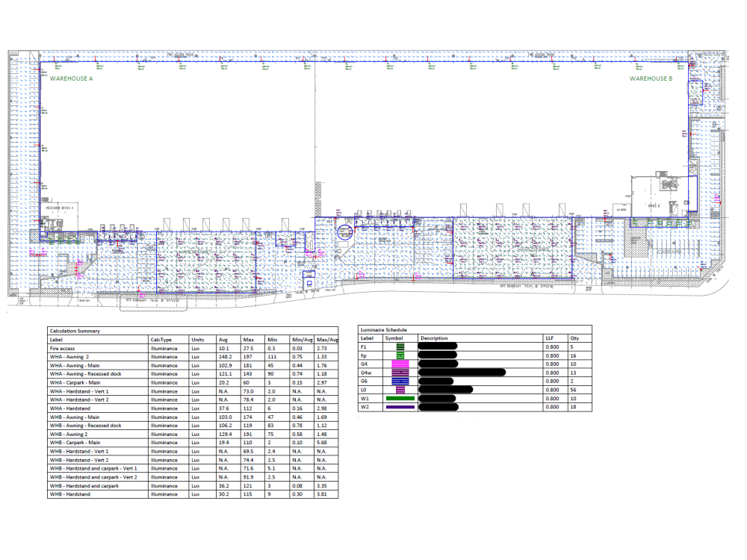Click the Fp luminaire symbol

coord(400,355)
